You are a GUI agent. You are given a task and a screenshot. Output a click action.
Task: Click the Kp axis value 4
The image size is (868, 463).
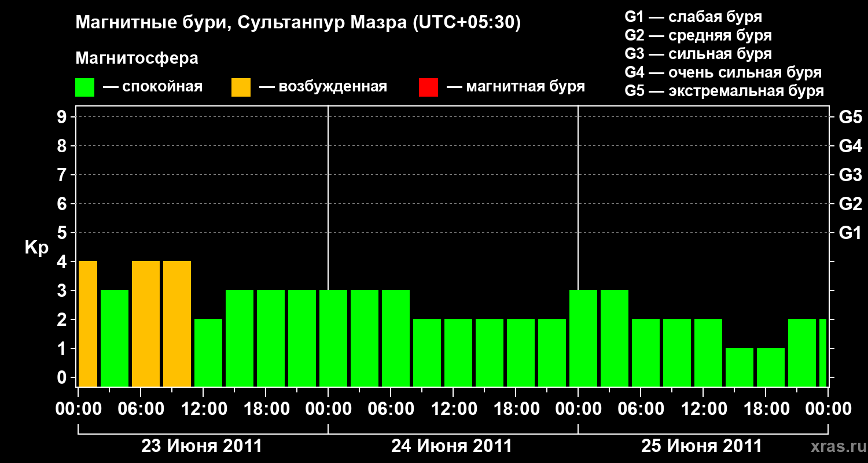62,262
